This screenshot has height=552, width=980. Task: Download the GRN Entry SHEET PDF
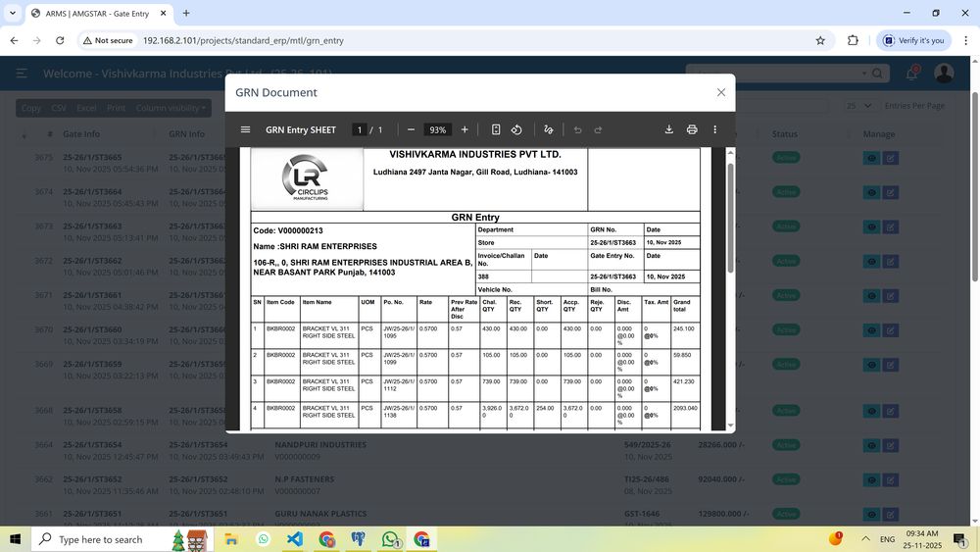point(669,129)
